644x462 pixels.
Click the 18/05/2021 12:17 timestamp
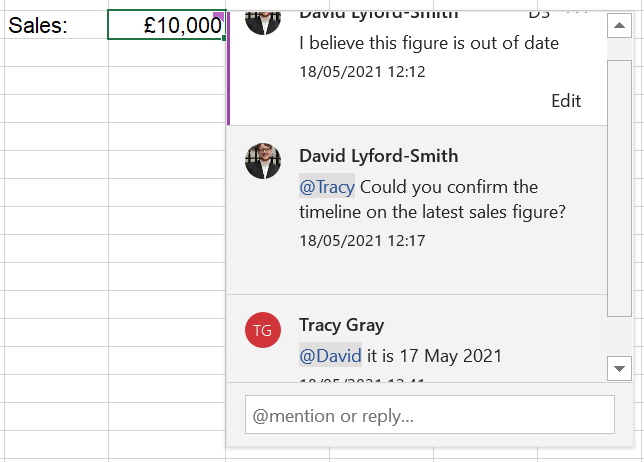362,240
